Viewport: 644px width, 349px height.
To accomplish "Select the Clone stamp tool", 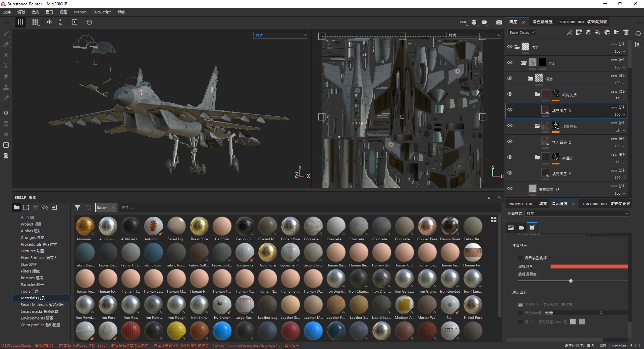I will [6, 87].
